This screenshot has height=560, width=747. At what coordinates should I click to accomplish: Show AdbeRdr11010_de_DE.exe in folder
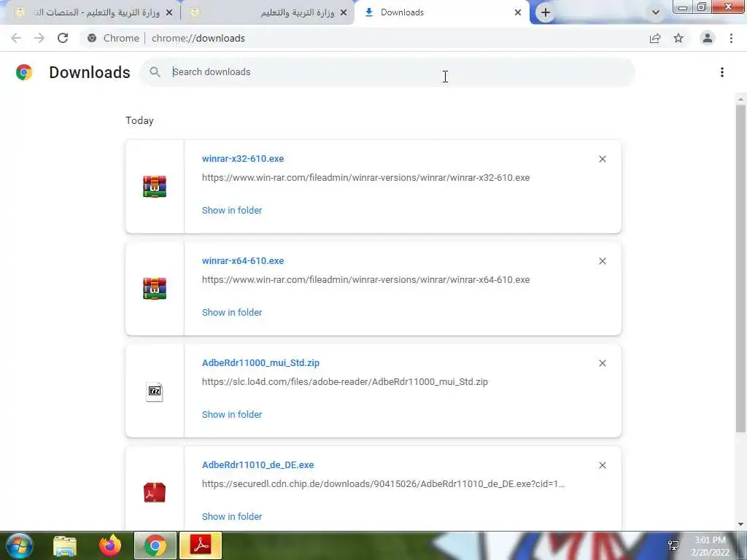[x=232, y=516]
